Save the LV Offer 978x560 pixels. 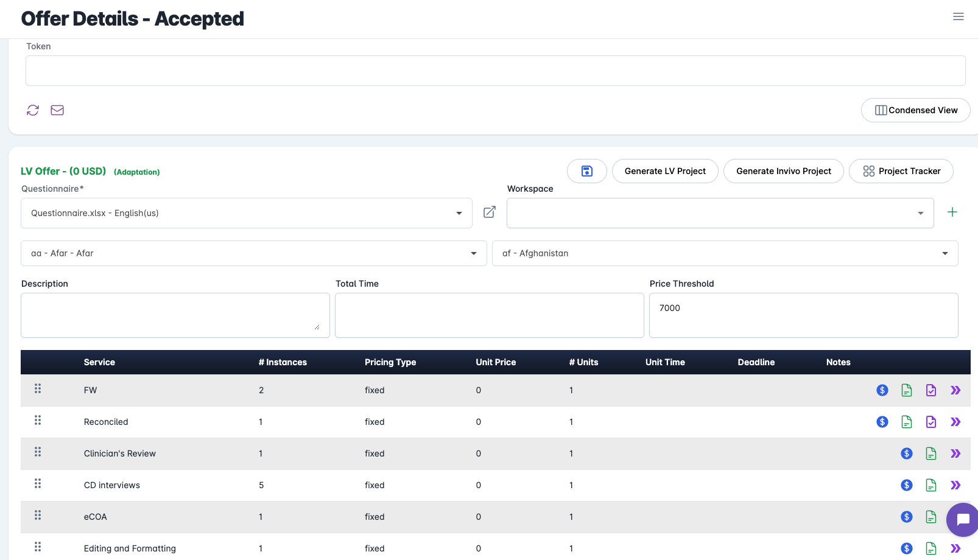[586, 171]
